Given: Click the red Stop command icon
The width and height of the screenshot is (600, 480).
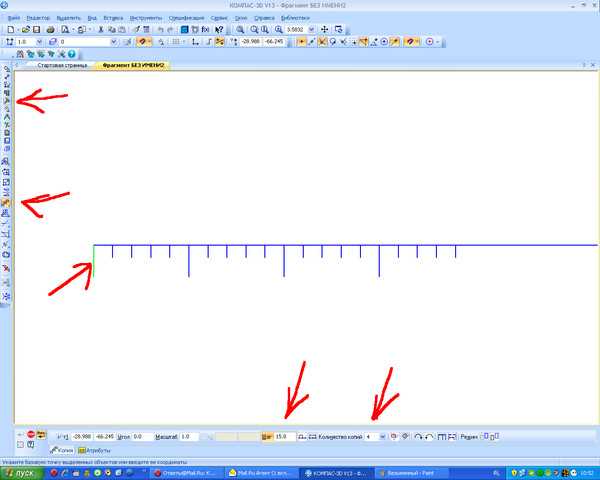Looking at the screenshot, I should coord(31,434).
